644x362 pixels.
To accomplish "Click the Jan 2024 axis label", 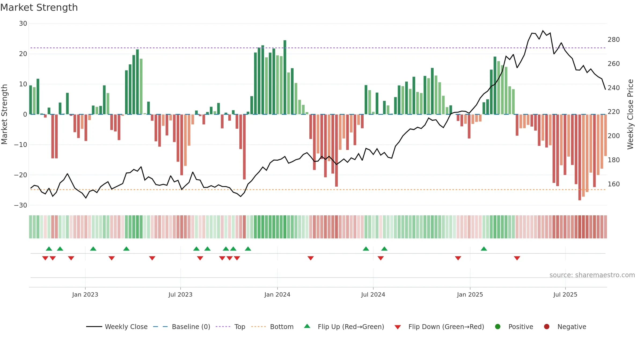I will 277,294.
